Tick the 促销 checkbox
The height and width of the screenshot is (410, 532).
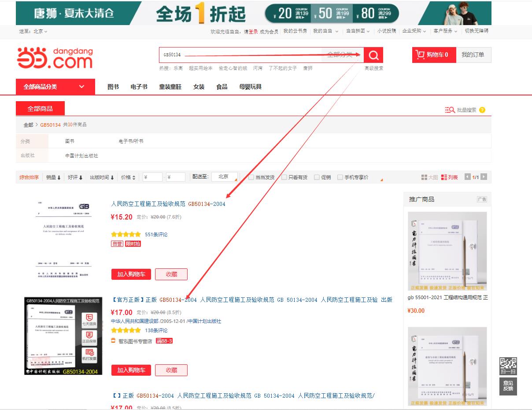(317, 177)
